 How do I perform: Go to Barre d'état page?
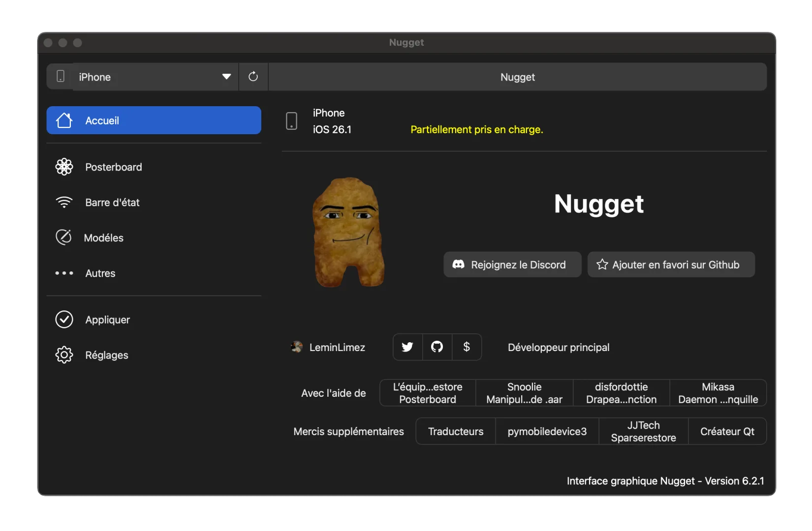coord(154,203)
